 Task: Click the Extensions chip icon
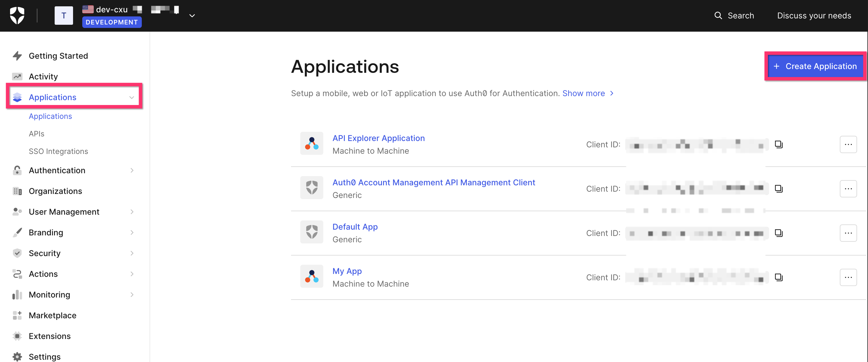tap(17, 336)
